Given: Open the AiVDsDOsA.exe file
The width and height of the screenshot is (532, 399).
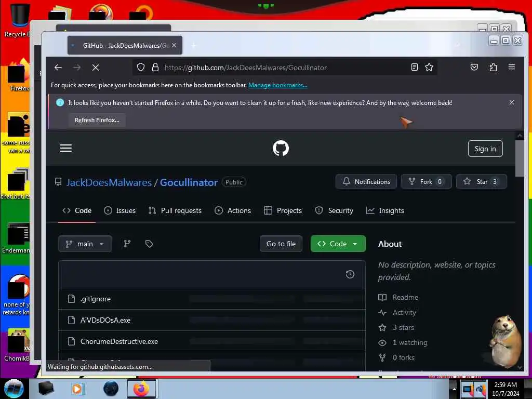Looking at the screenshot, I should [x=105, y=320].
